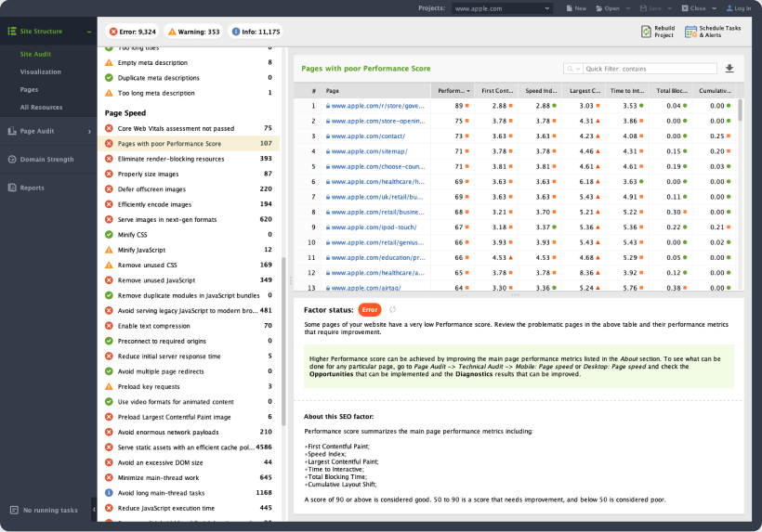762x532 pixels.
Task: Select Eliminate render-blocking resources
Action: click(x=190, y=159)
